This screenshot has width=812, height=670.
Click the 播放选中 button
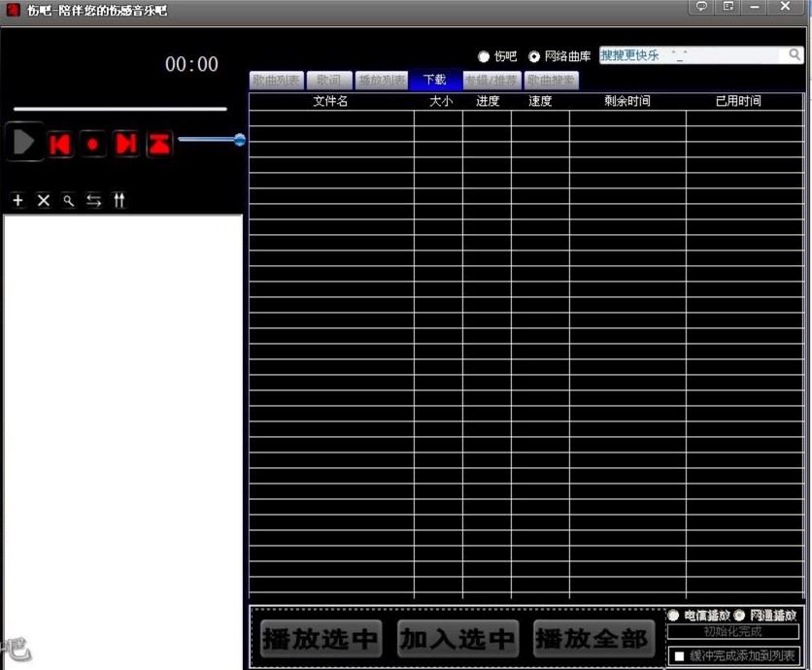pyautogui.click(x=320, y=639)
